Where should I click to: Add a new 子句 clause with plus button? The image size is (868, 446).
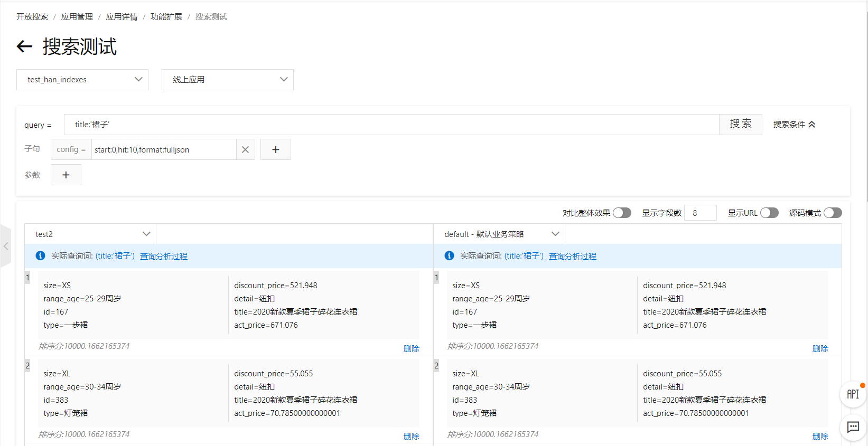pyautogui.click(x=275, y=149)
